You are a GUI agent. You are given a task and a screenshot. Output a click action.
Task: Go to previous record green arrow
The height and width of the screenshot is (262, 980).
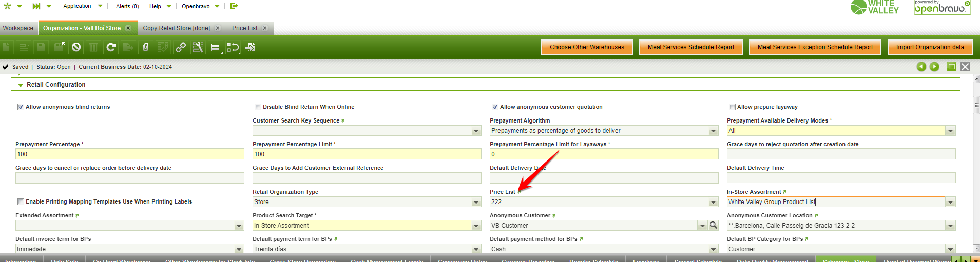921,67
